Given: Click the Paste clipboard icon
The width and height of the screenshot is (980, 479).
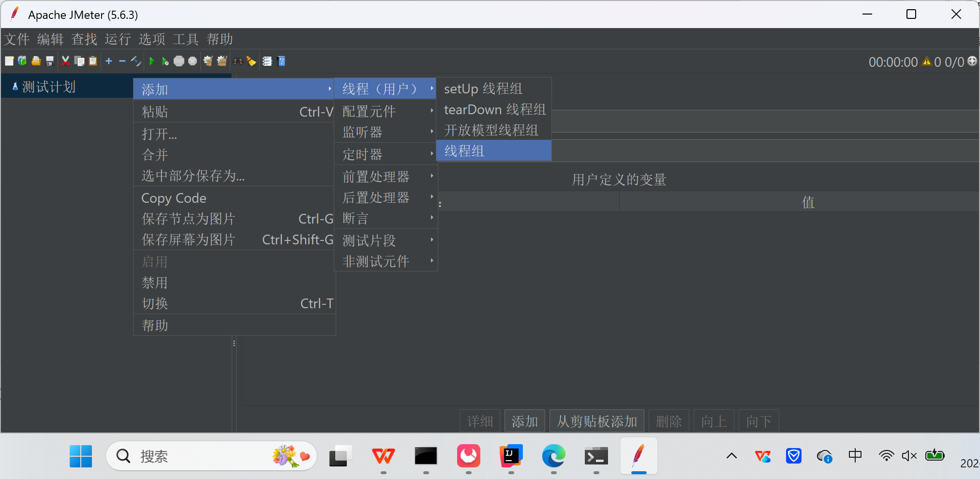Looking at the screenshot, I should [x=93, y=61].
